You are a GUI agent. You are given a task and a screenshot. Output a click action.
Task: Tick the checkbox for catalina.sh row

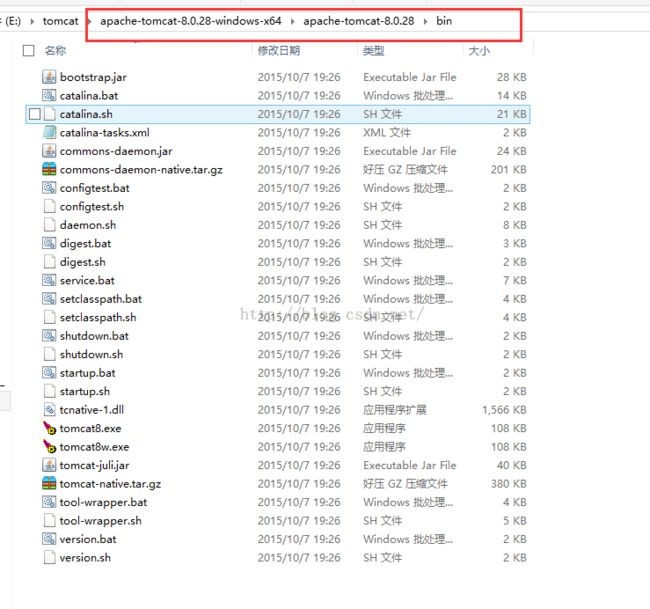click(x=35, y=114)
